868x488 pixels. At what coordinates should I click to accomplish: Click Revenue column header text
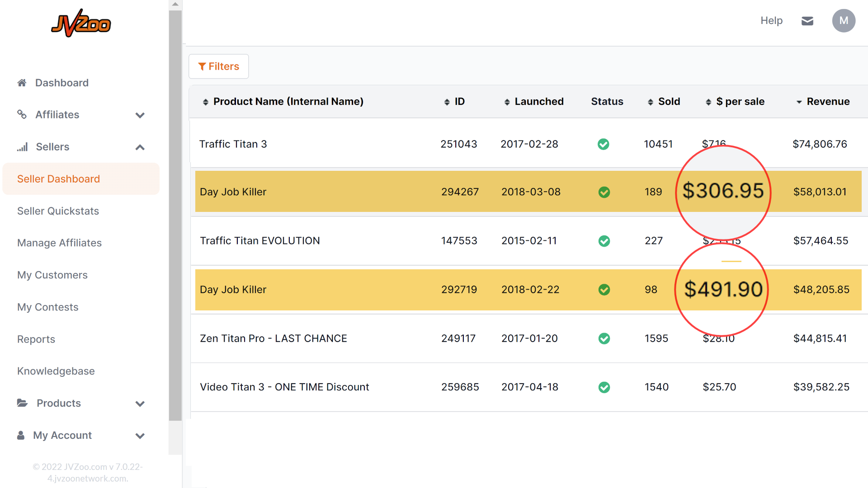click(x=828, y=102)
